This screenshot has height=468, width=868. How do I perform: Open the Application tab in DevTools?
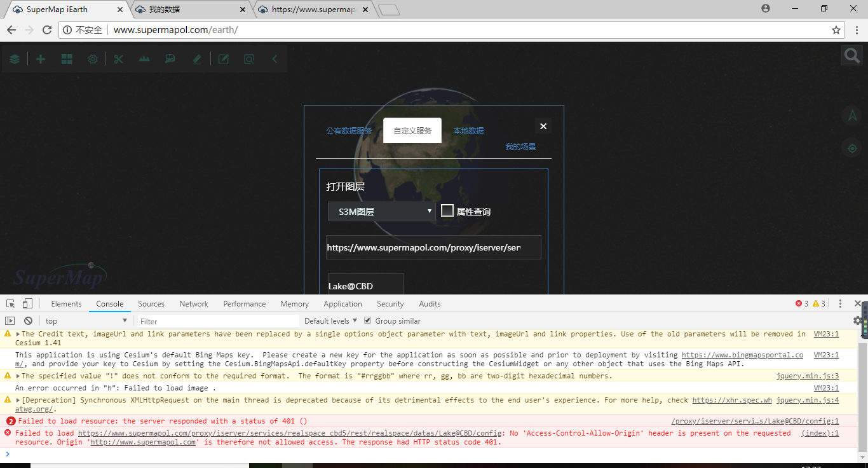[342, 304]
